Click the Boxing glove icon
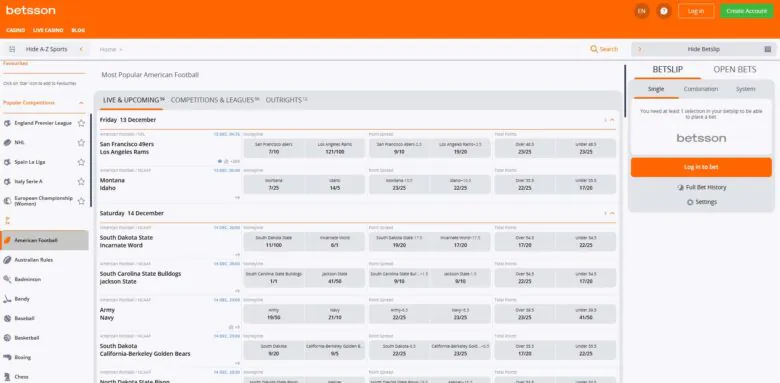The height and width of the screenshot is (383, 780). [7, 357]
